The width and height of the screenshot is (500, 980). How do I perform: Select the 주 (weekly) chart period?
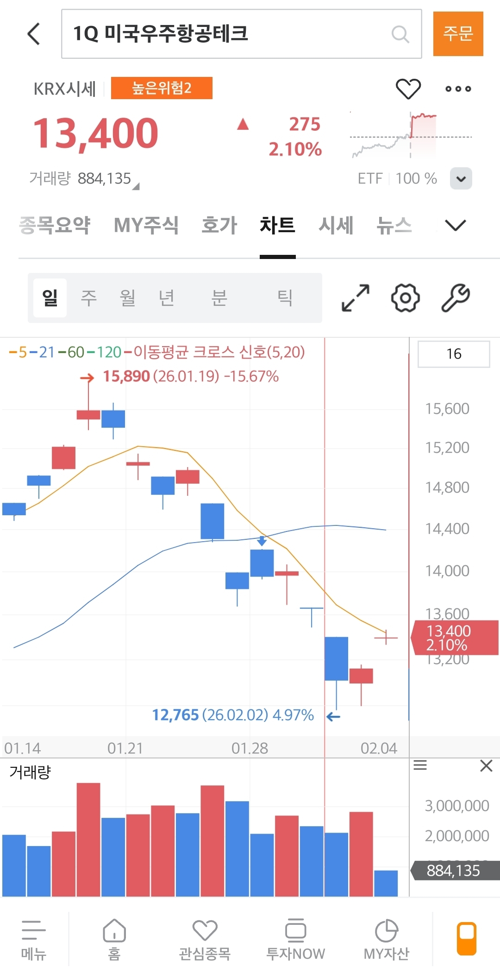pyautogui.click(x=89, y=297)
